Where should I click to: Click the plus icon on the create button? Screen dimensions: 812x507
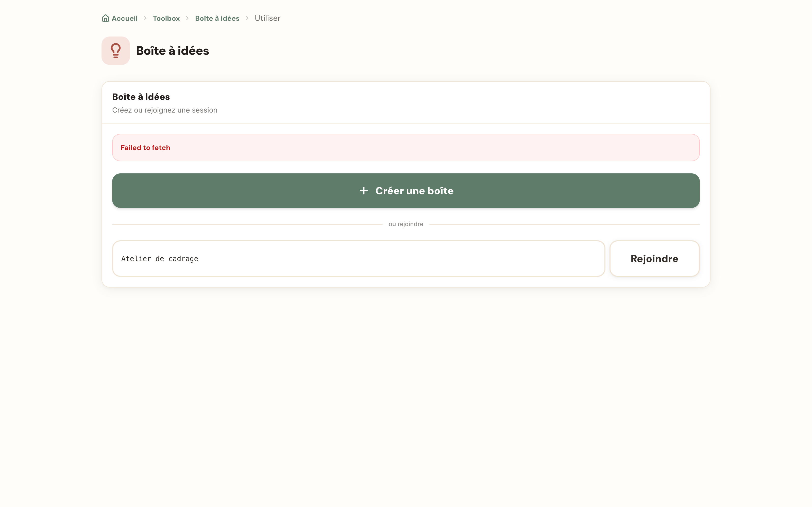click(364, 191)
